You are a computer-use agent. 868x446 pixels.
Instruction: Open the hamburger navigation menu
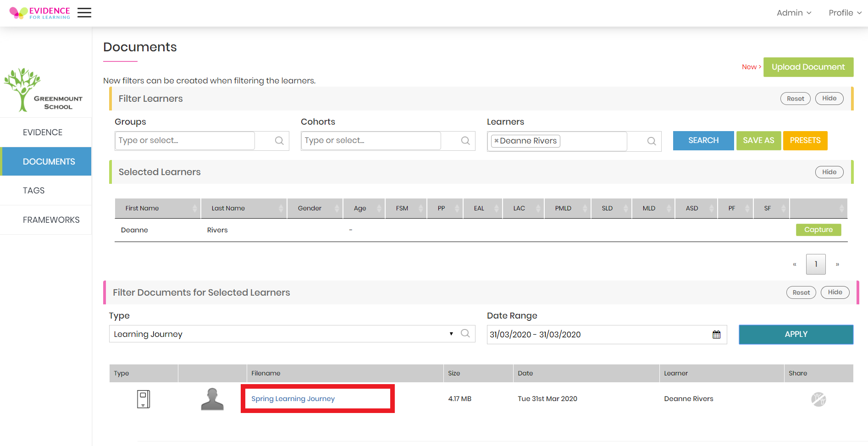point(84,12)
